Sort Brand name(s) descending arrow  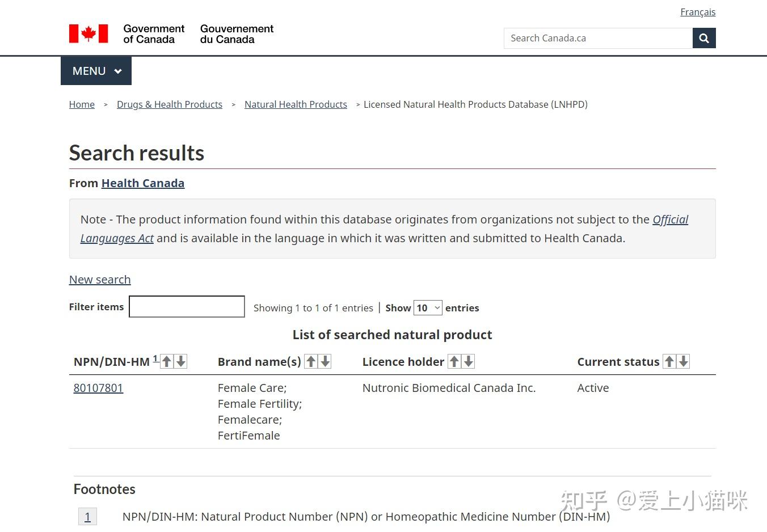(325, 361)
